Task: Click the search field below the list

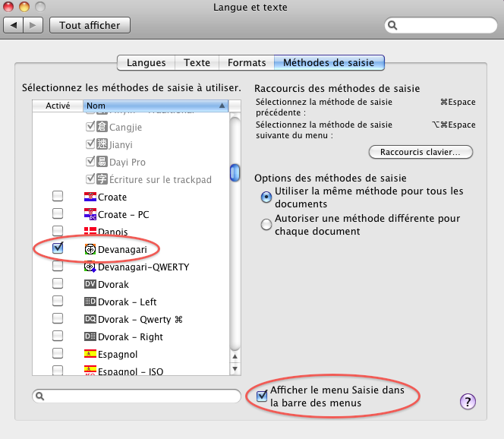Action: [x=137, y=396]
